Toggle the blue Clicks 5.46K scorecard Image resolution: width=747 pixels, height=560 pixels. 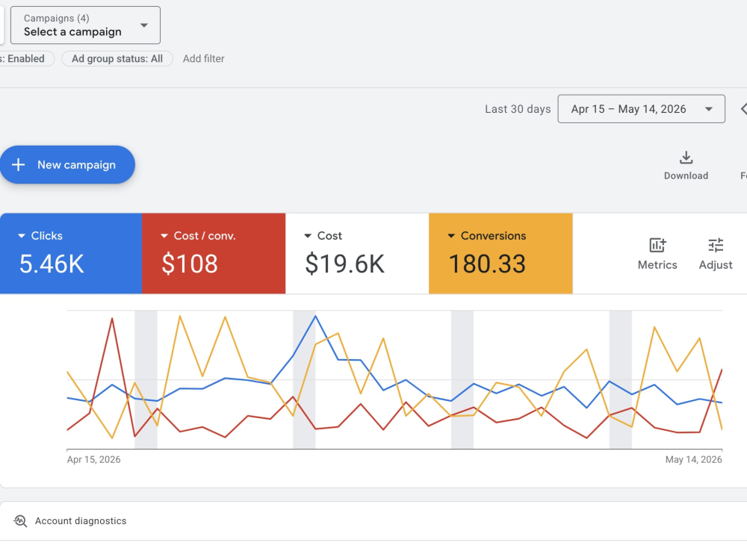tap(70, 253)
